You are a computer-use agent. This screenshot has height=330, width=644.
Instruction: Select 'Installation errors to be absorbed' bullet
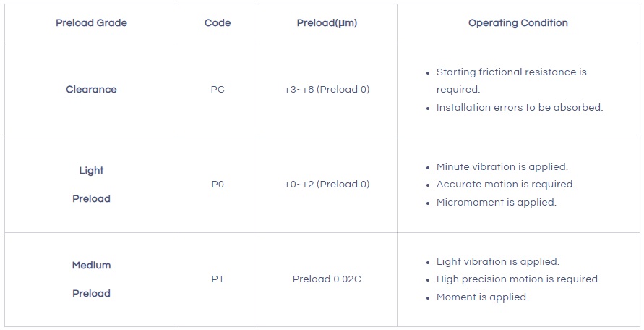pyautogui.click(x=519, y=108)
